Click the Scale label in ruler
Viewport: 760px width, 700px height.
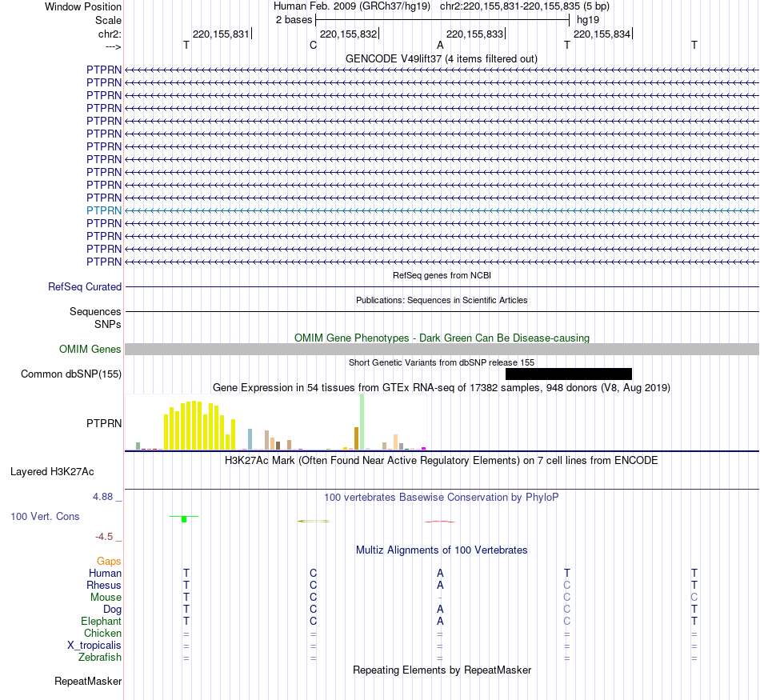tap(108, 20)
